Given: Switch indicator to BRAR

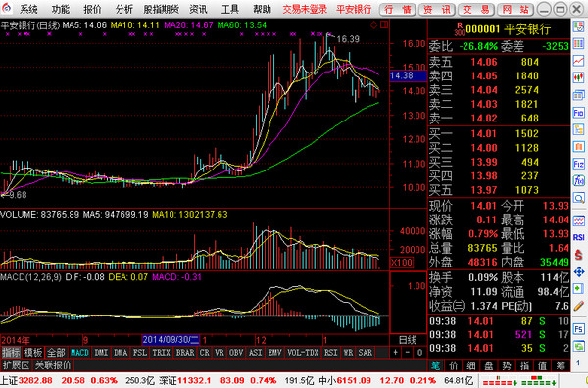Looking at the screenshot, I should click(x=185, y=353).
